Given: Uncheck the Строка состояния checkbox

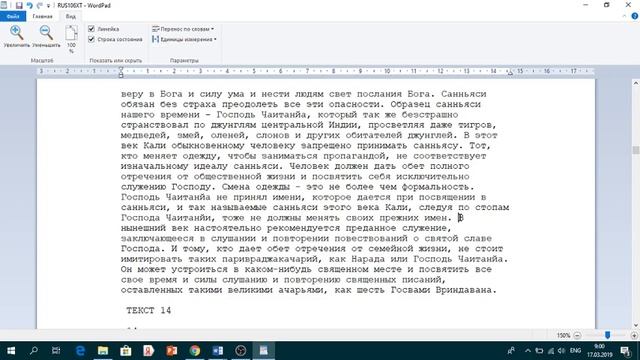Looking at the screenshot, I should click(x=91, y=39).
